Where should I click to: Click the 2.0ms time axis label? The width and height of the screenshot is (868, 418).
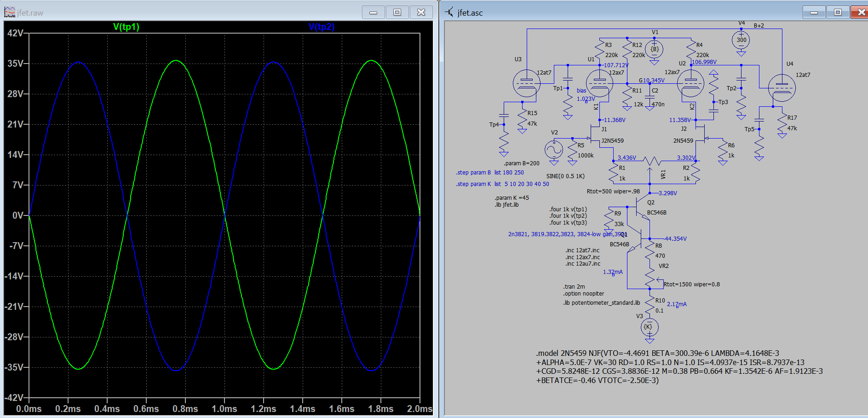(x=420, y=409)
